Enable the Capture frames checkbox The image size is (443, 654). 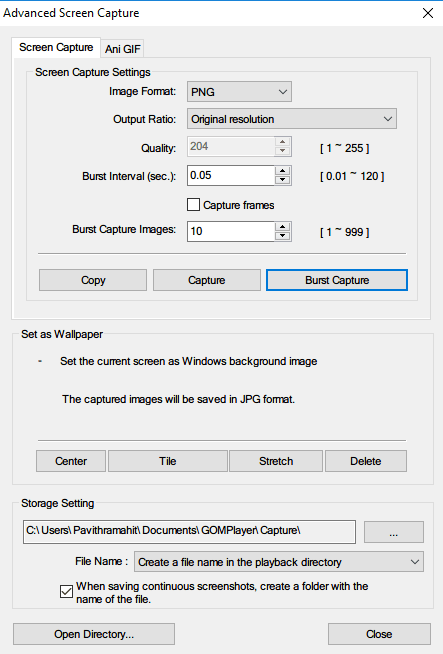click(193, 205)
